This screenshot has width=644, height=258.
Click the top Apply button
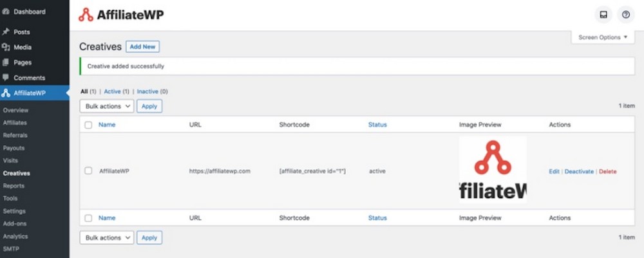149,106
